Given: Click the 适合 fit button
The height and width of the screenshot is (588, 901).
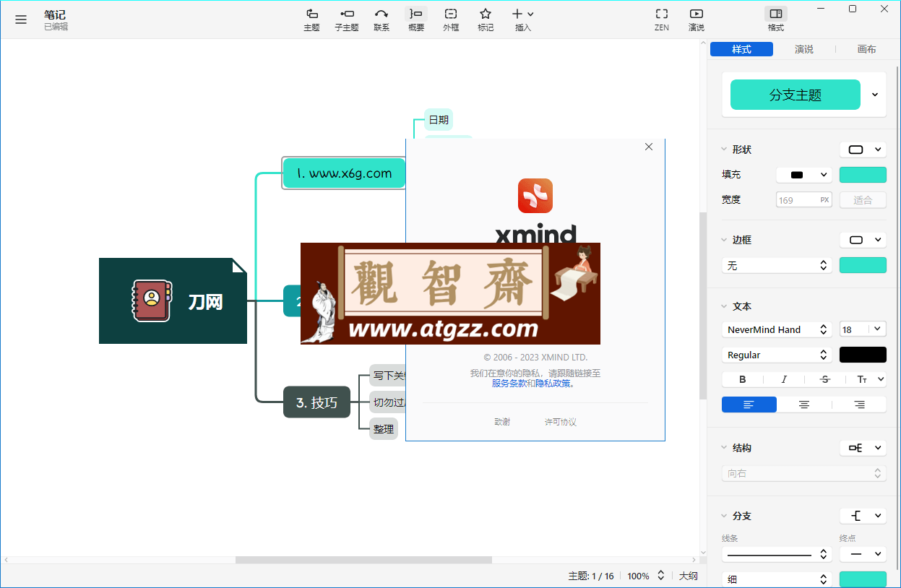Looking at the screenshot, I should 863,200.
